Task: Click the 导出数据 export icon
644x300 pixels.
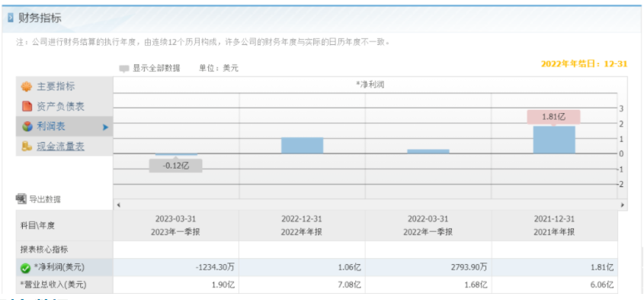Action: point(21,199)
